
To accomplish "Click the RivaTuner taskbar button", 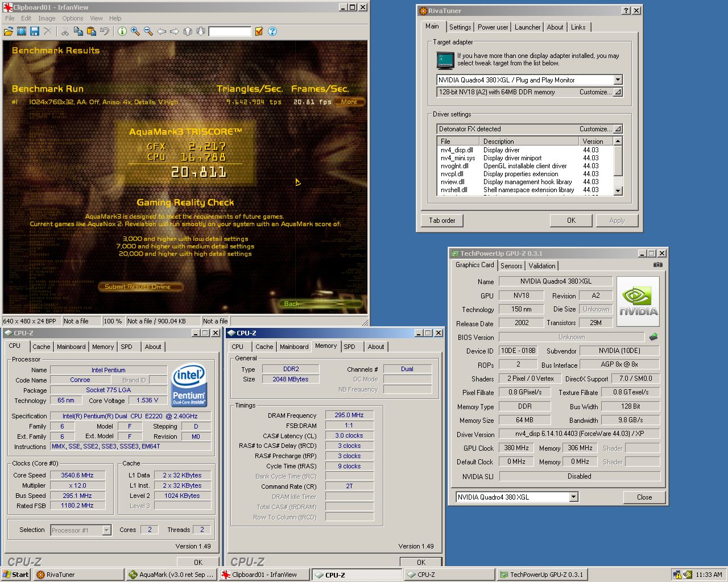I will pos(78,575).
